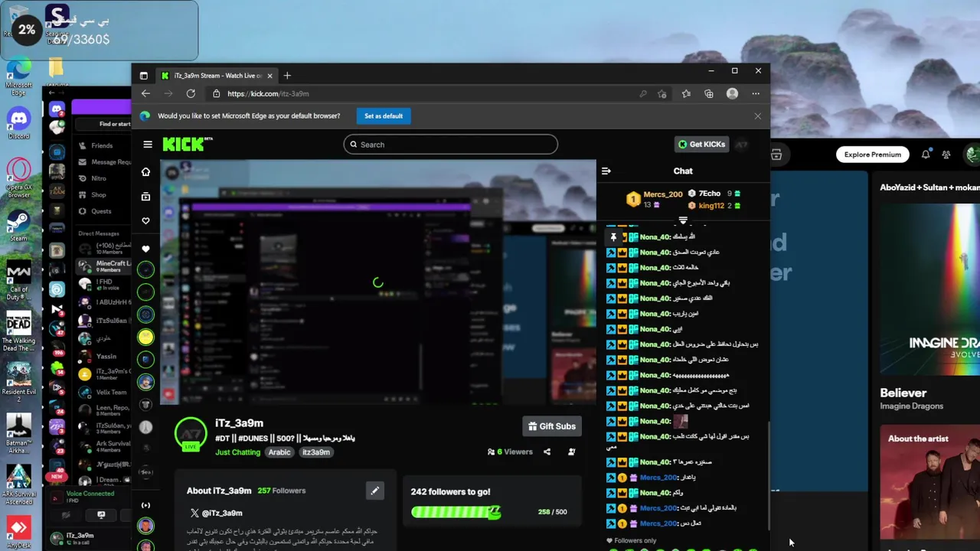Click the Chat panel header
980x551 pixels.
(683, 171)
